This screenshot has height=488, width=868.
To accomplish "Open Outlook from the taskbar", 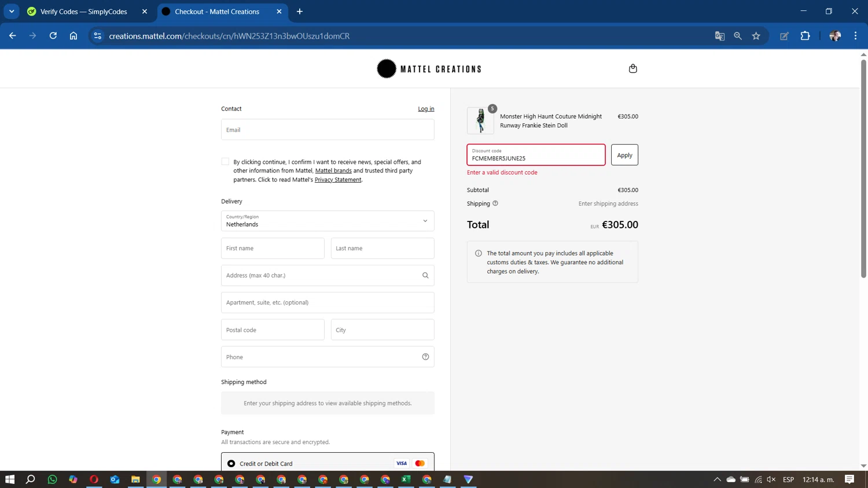I will point(115,479).
